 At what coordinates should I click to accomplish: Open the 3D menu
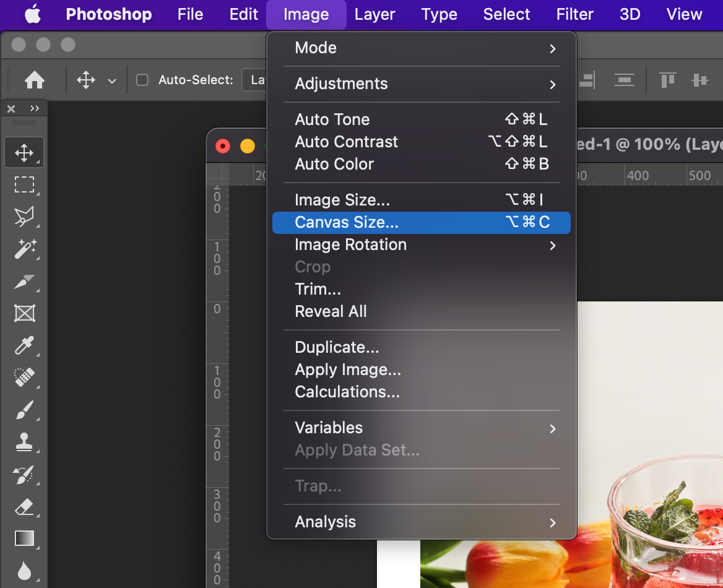(x=630, y=14)
